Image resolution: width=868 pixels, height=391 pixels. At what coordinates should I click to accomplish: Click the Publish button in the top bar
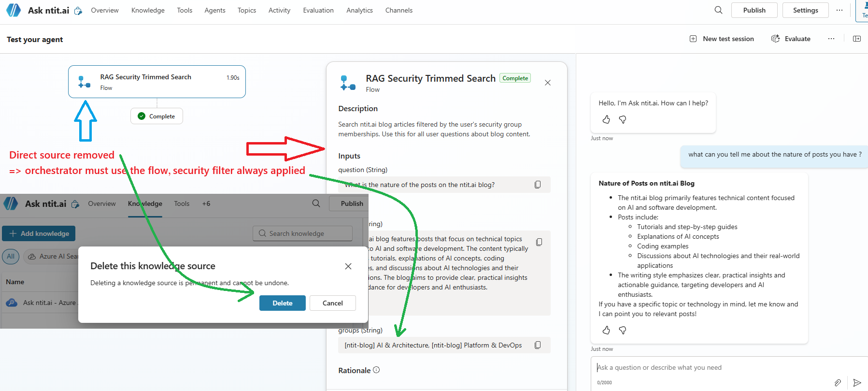(x=754, y=10)
